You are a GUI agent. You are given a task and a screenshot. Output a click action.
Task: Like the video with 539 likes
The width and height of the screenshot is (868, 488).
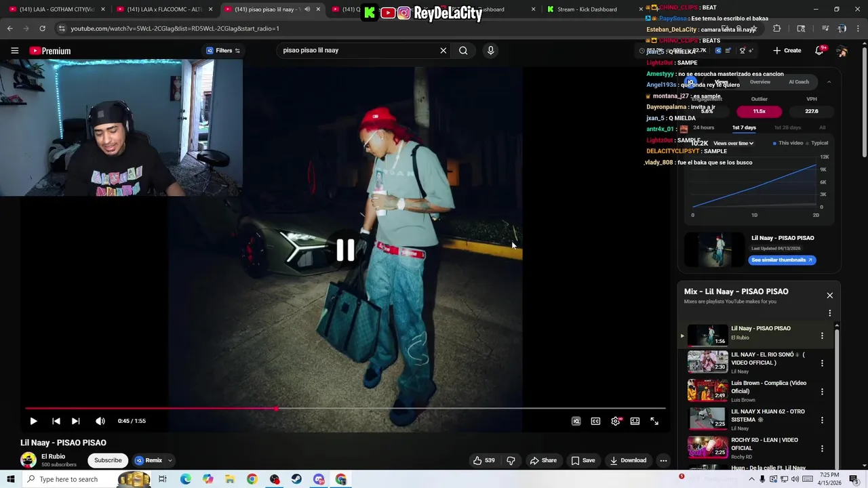tap(484, 460)
